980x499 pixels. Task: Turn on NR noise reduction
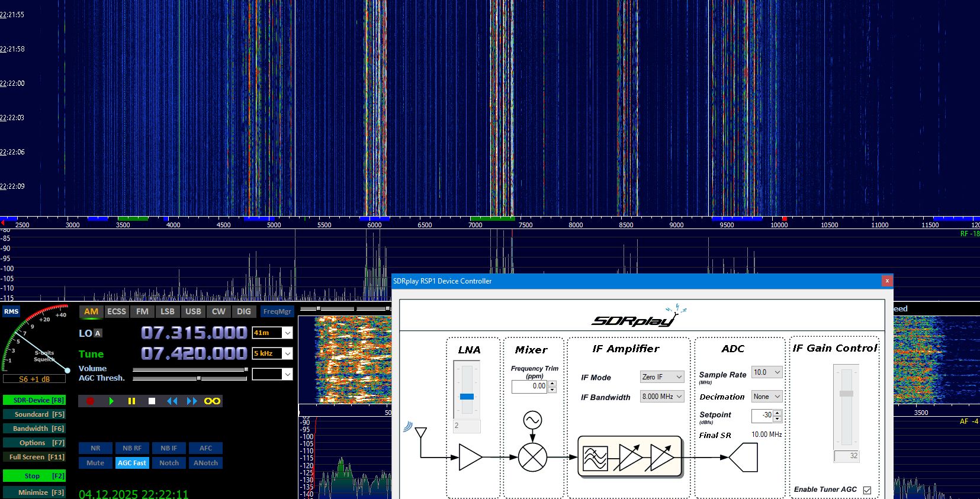pos(95,448)
